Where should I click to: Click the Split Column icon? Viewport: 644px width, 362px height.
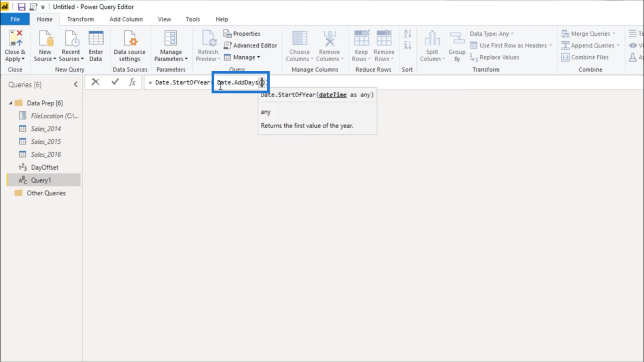[432, 38]
